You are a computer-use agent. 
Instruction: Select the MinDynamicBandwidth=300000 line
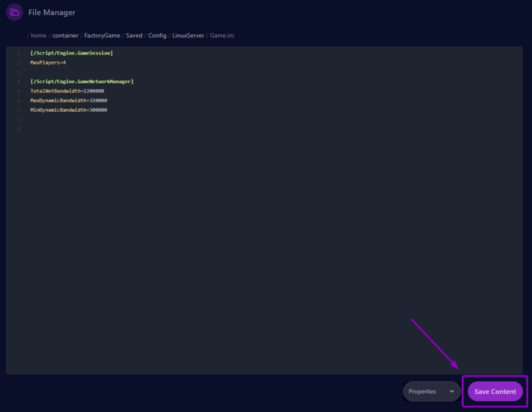click(x=69, y=110)
